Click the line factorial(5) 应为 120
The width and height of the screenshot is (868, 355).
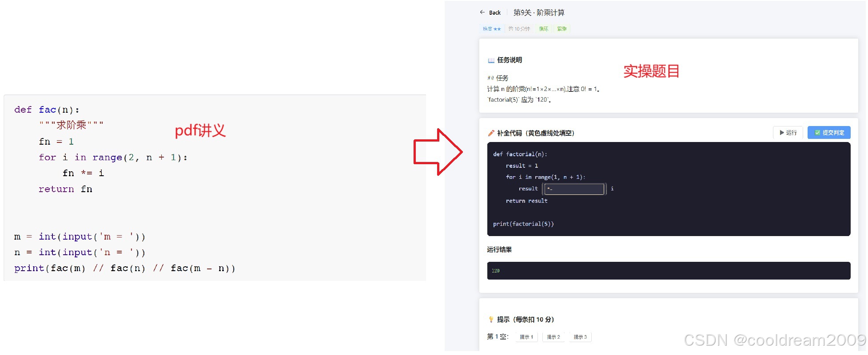tap(519, 100)
